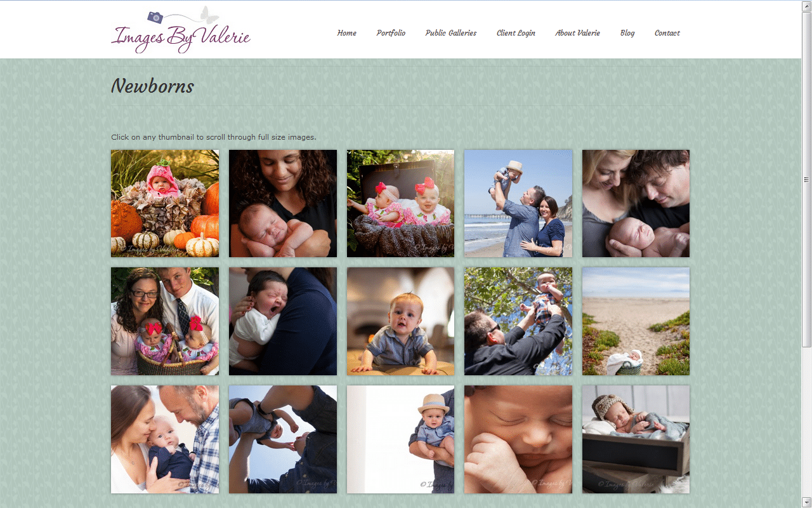Screen dimensions: 812x508
Task: Open yawning newborn on shoulder thumbnail
Action: pyautogui.click(x=283, y=321)
